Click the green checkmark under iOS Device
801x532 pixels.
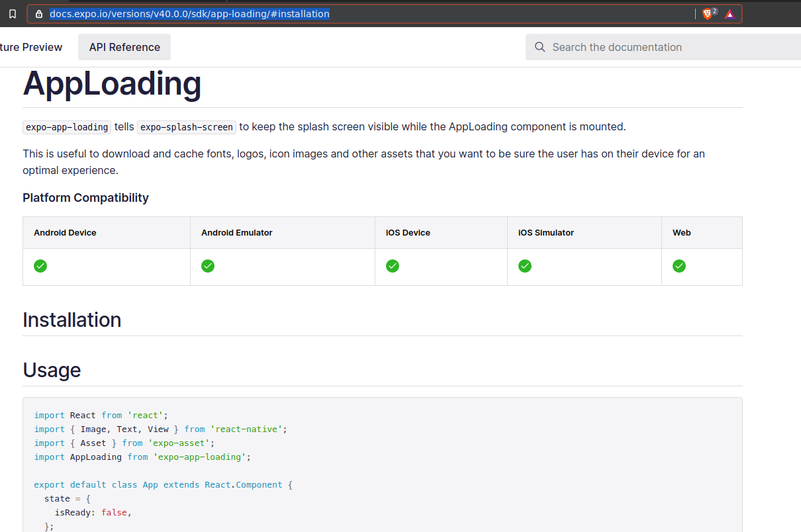393,266
